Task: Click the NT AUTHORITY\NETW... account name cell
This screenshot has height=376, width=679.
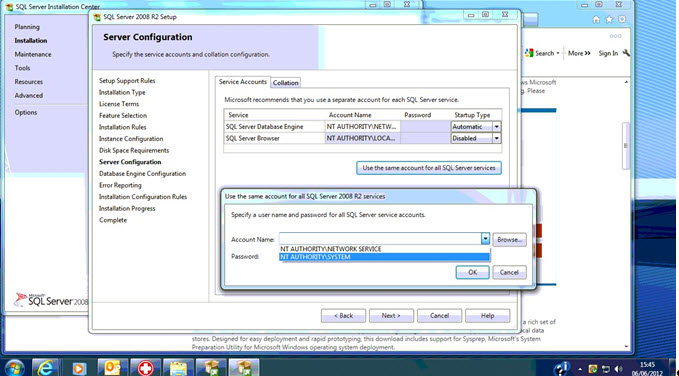Action: click(362, 126)
